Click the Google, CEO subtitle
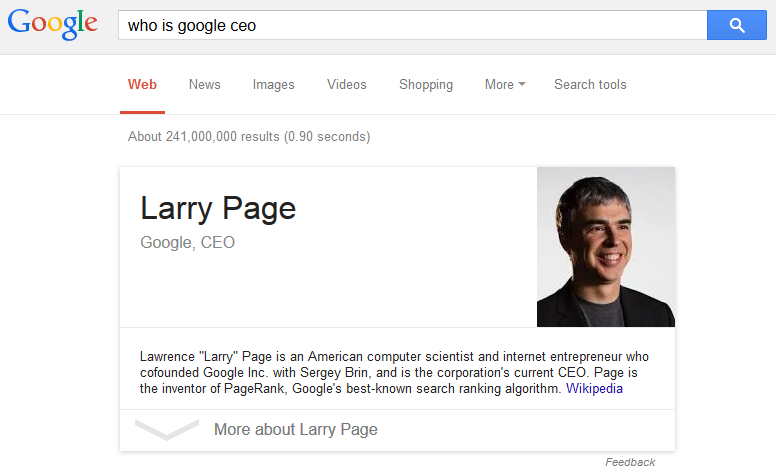 (187, 242)
